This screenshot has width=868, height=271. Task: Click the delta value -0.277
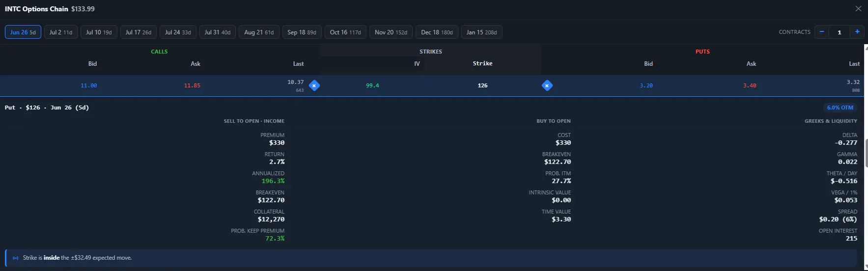pyautogui.click(x=846, y=143)
